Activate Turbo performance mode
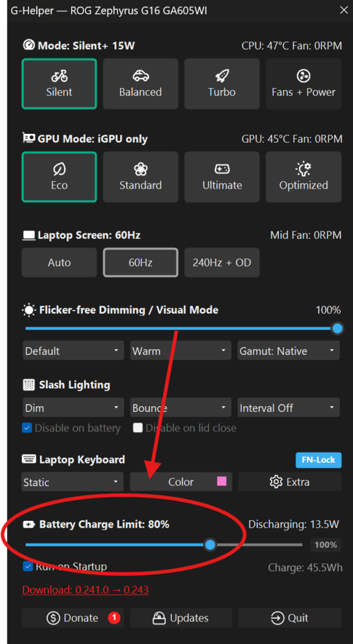The height and width of the screenshot is (644, 353). pyautogui.click(x=222, y=84)
